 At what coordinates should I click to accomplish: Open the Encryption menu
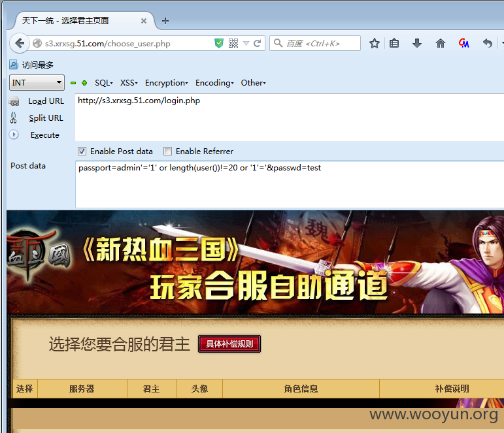click(166, 83)
